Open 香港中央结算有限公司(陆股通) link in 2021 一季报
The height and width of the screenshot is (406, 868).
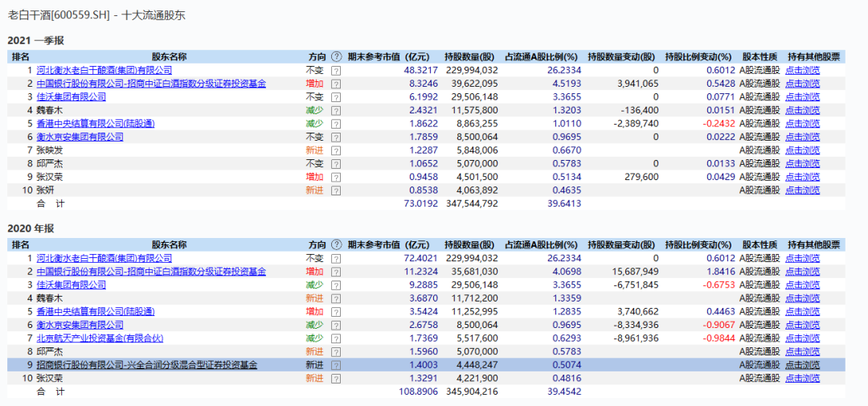[95, 124]
